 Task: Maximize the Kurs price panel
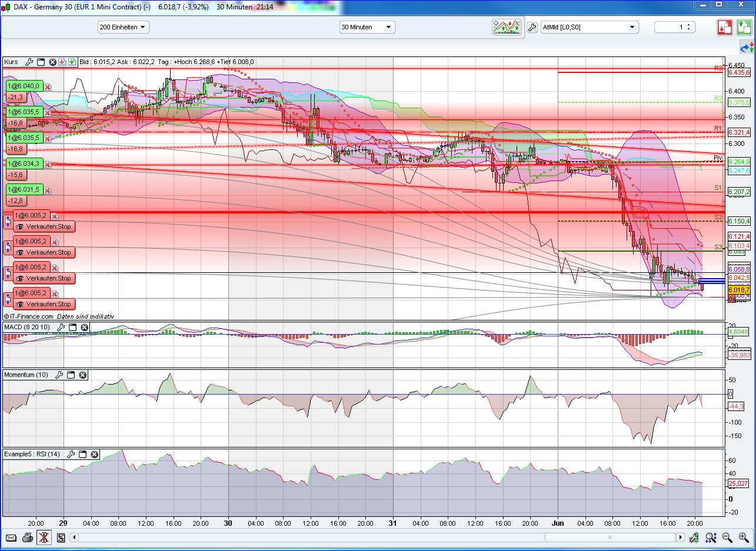coord(41,62)
